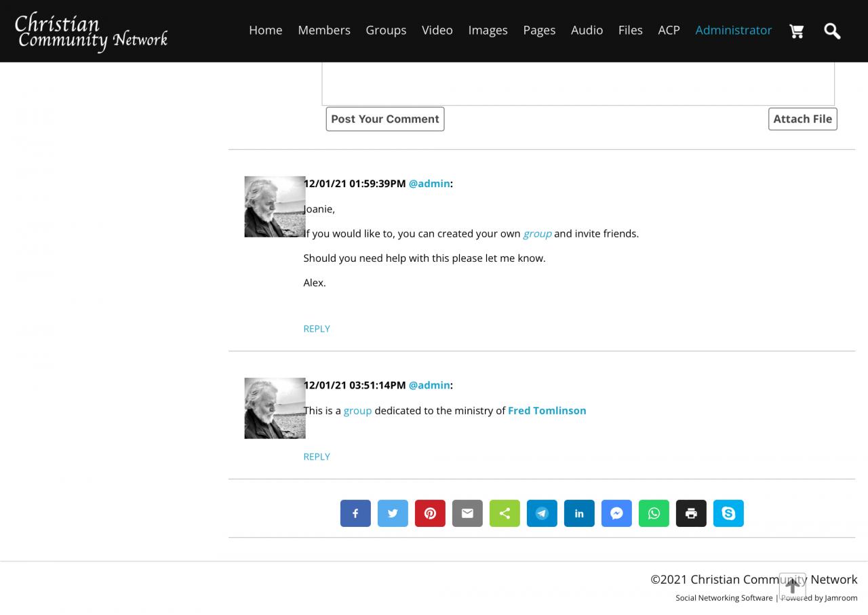Click the search magnifier icon
Image resolution: width=868 pixels, height=615 pixels.
(832, 31)
